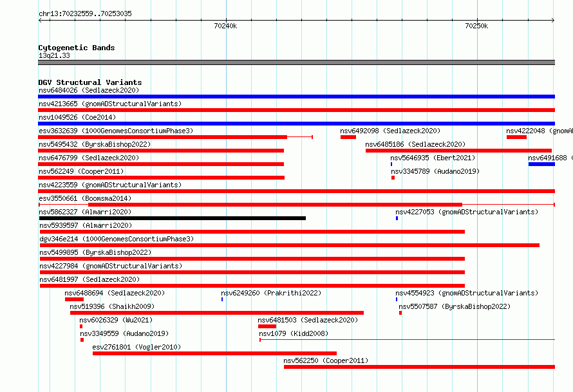The width and height of the screenshot is (573, 392).
Task: Open nsv562249 (Cooper2011) label
Action: [x=81, y=171]
